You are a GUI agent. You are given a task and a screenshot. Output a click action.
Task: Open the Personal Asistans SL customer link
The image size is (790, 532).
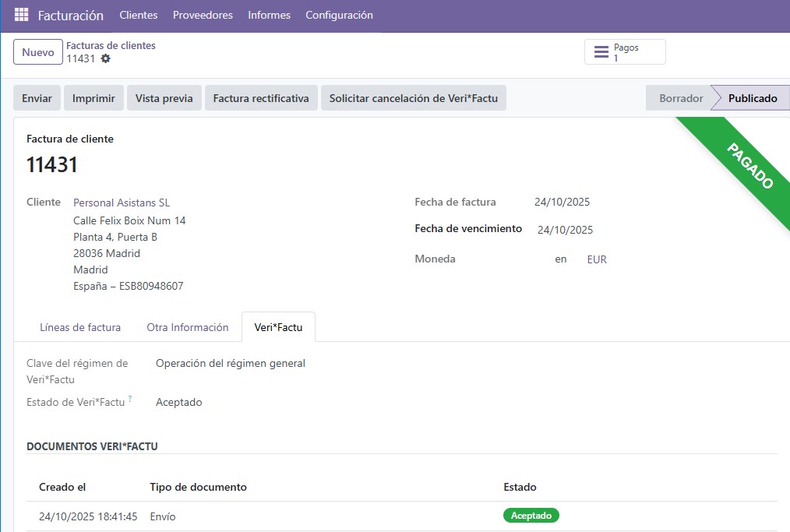pos(121,203)
